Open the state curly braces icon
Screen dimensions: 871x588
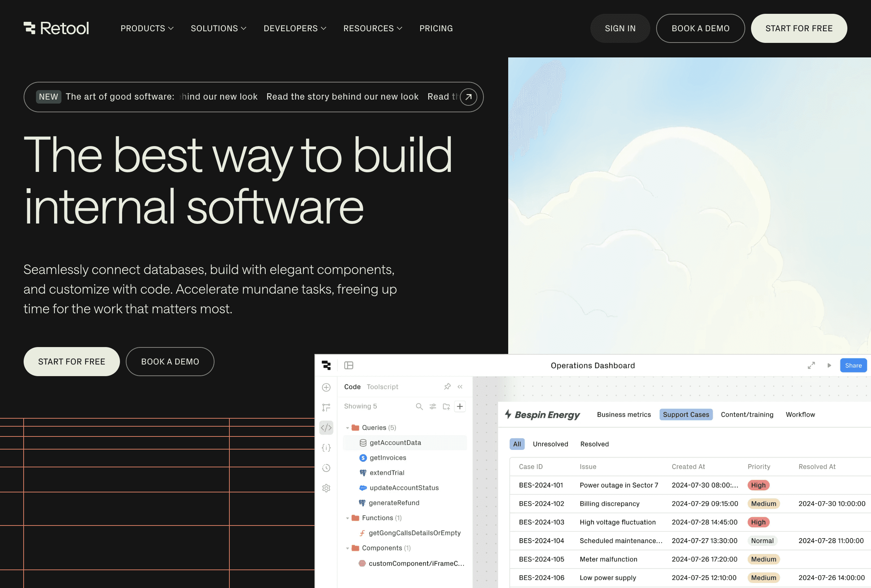(326, 447)
